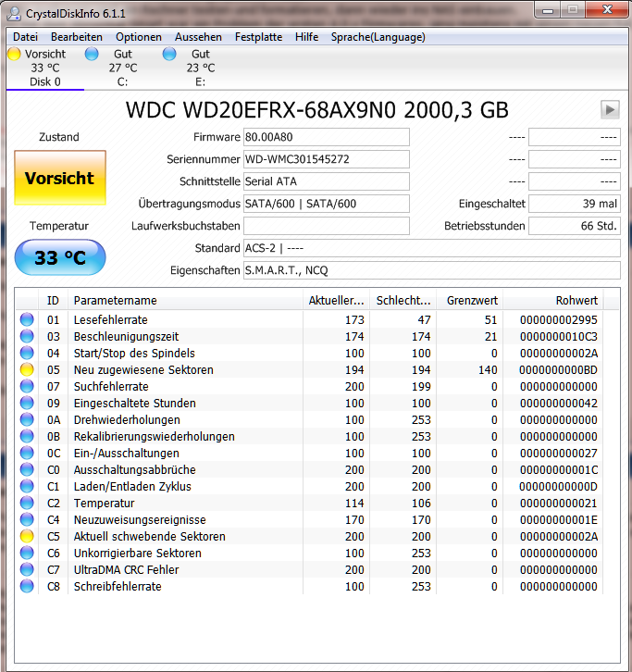Click blue status icon for Lesefehlerrate row
The width and height of the screenshot is (632, 672).
click(27, 319)
